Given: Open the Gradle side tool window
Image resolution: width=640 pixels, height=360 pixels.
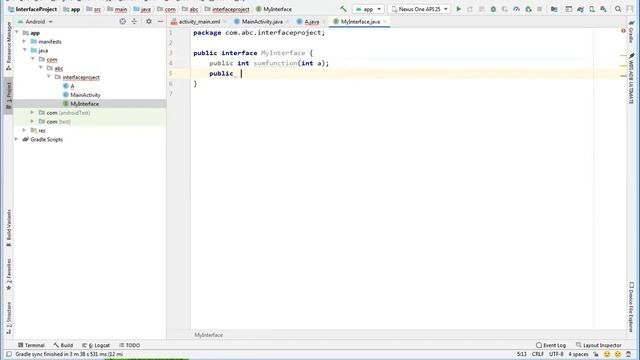Looking at the screenshot, I should [631, 32].
